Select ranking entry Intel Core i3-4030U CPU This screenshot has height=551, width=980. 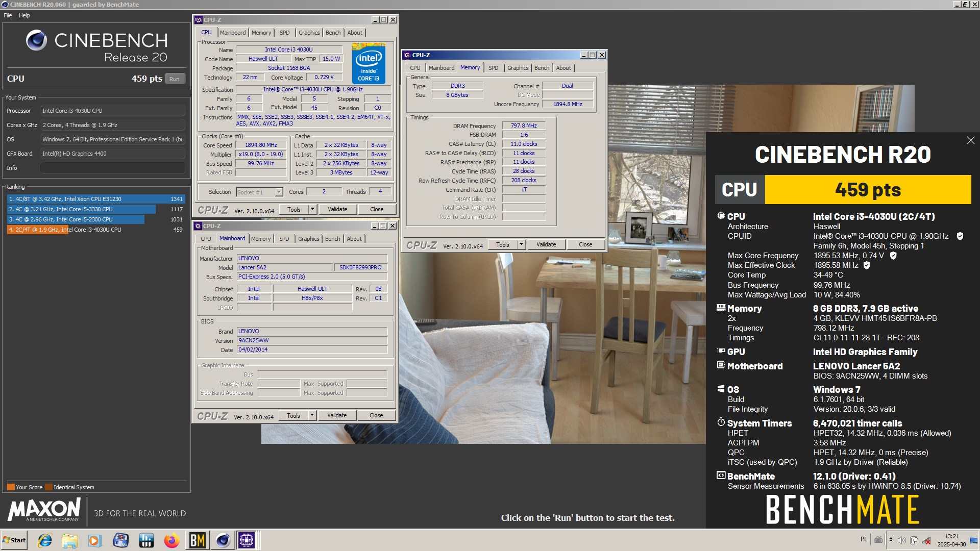(96, 230)
